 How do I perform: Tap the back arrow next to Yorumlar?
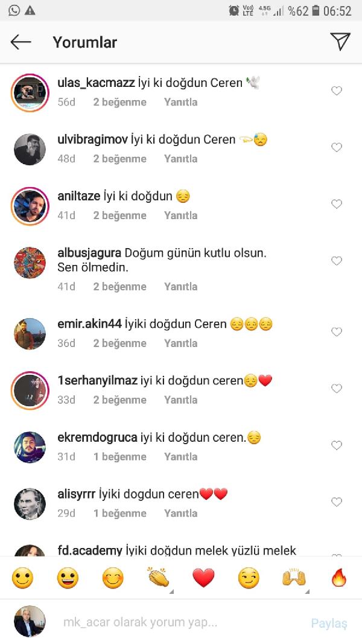(x=21, y=42)
